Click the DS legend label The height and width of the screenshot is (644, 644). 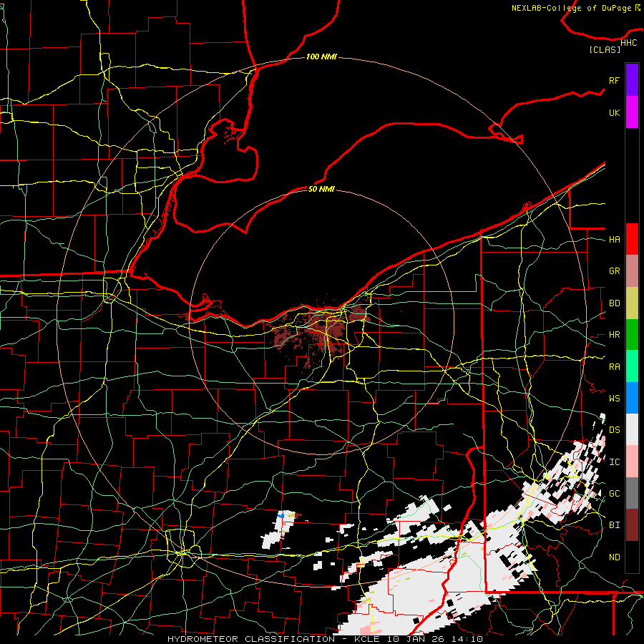click(x=614, y=430)
